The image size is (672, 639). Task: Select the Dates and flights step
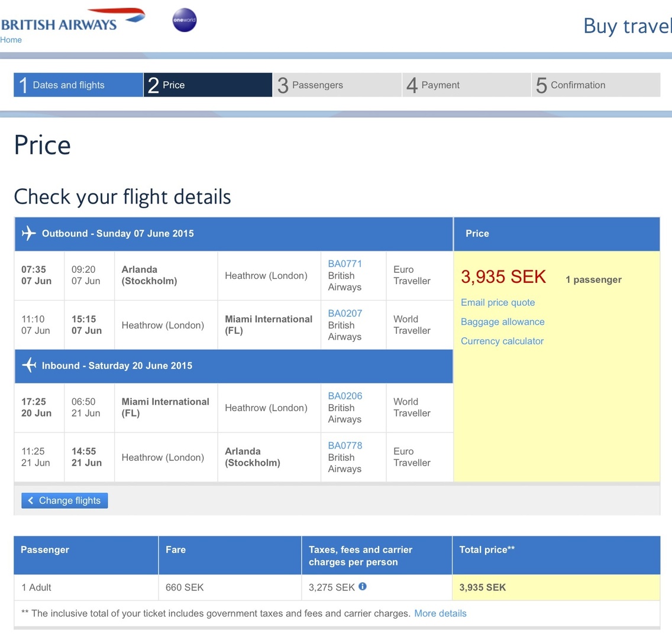click(x=79, y=85)
